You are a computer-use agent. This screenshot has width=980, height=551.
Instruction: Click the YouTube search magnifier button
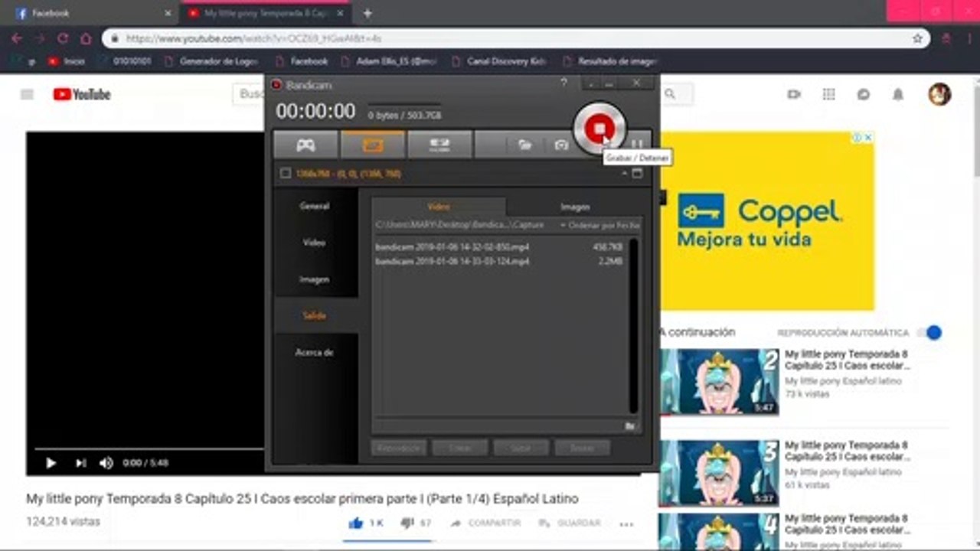[x=670, y=94]
